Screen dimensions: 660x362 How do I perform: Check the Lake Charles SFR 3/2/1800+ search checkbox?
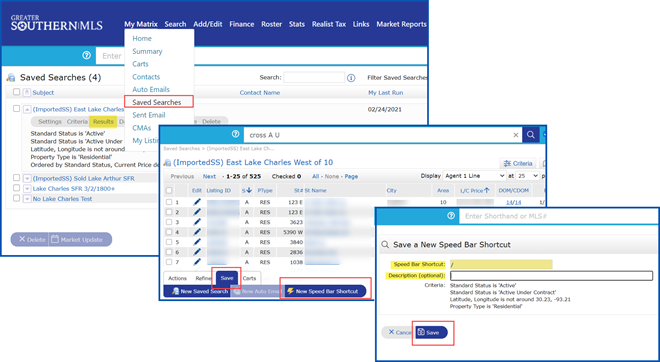[16, 188]
